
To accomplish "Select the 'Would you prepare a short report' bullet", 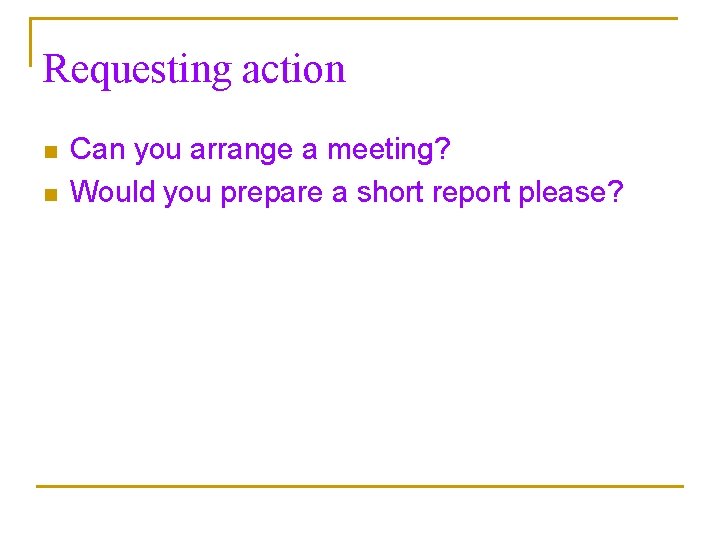I will [347, 192].
